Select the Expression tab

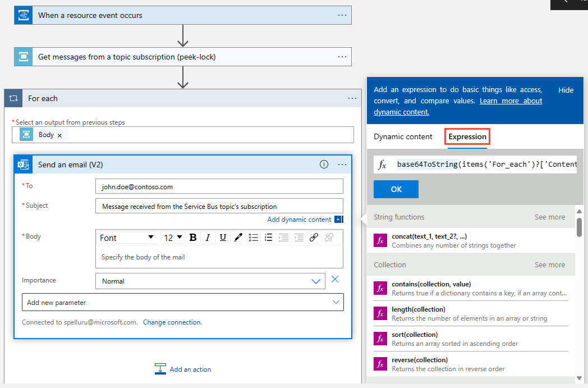(467, 136)
